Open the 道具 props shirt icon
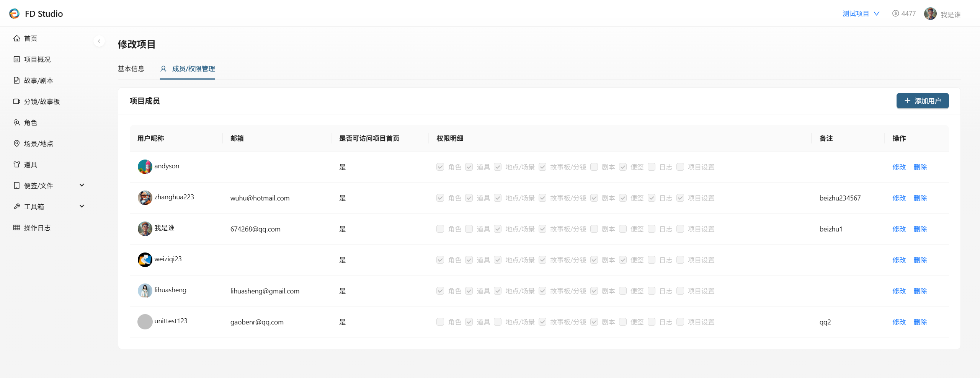Image resolution: width=980 pixels, height=378 pixels. 16,165
